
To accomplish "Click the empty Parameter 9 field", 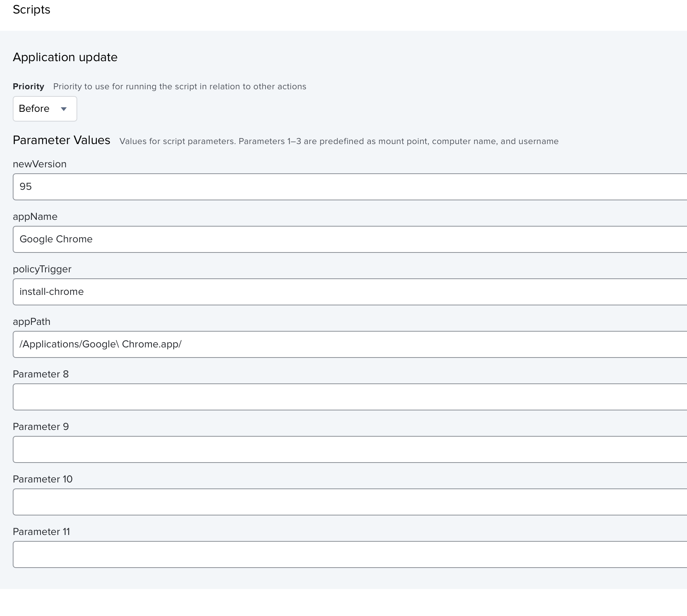I will pyautogui.click(x=350, y=449).
